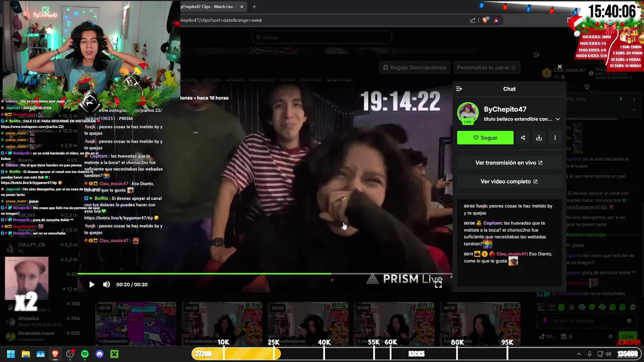The image size is (644, 362).
Task: Open Ver video completo
Action: (x=509, y=182)
